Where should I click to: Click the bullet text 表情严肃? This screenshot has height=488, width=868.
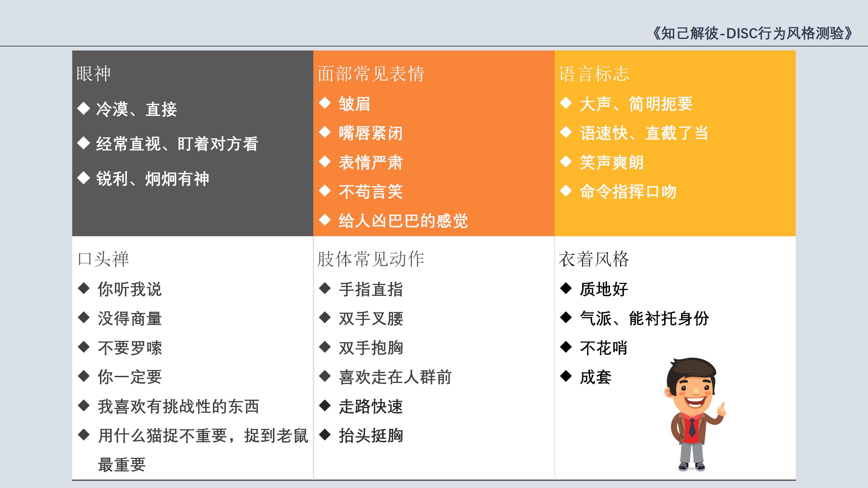(x=371, y=163)
